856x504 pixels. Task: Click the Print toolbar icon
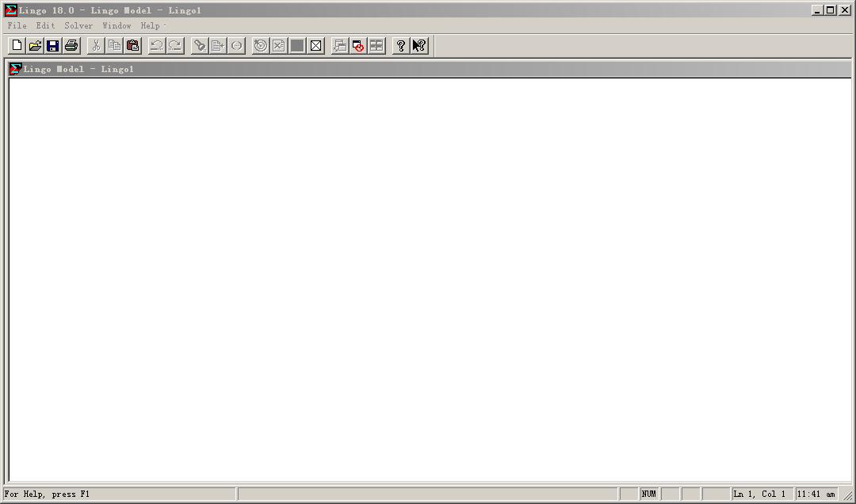click(x=71, y=46)
